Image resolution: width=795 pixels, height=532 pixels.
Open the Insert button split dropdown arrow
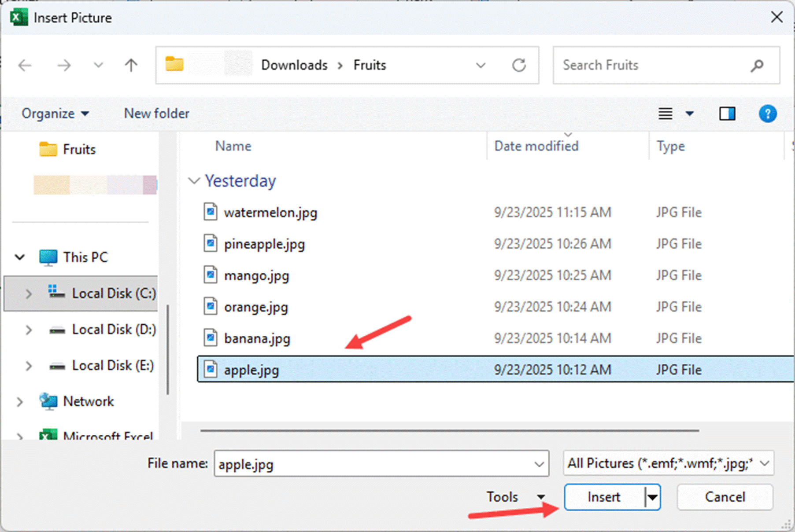point(652,497)
